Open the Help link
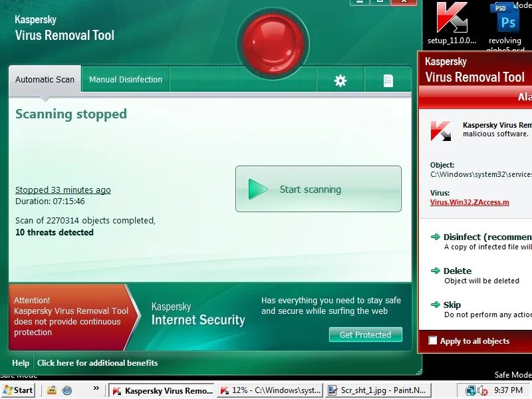Viewport: 532px width, 399px height. (x=21, y=363)
